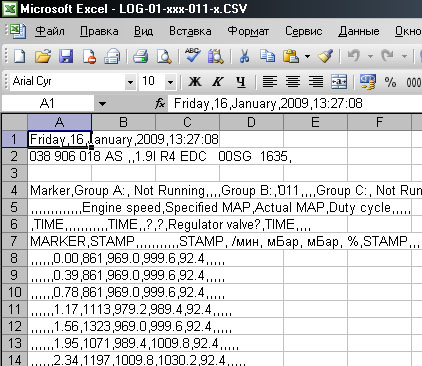This screenshot has width=422, height=366.
Task: Toggle Underline (Ч) formatting
Action: pyautogui.click(x=241, y=82)
